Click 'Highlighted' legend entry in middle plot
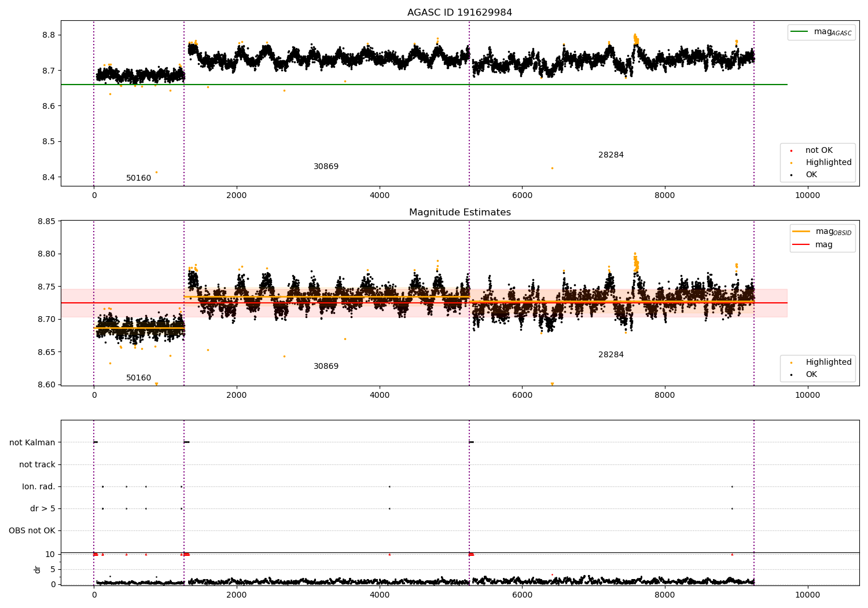 [821, 362]
